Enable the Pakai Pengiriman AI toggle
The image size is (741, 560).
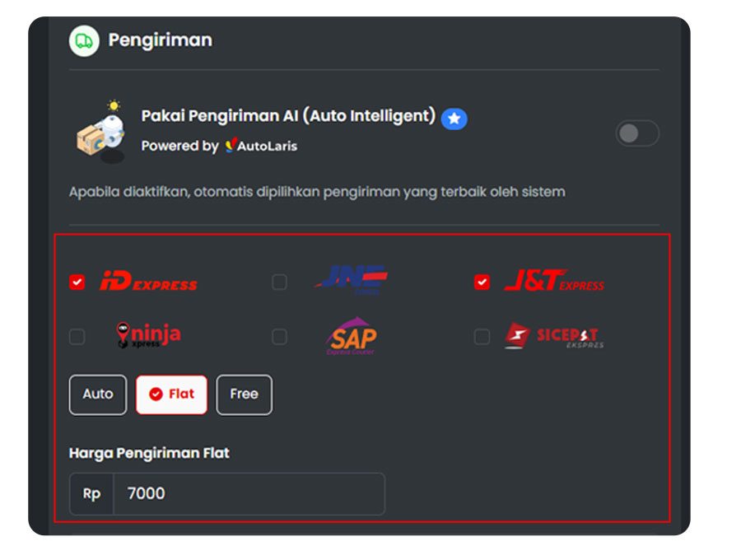click(x=637, y=133)
